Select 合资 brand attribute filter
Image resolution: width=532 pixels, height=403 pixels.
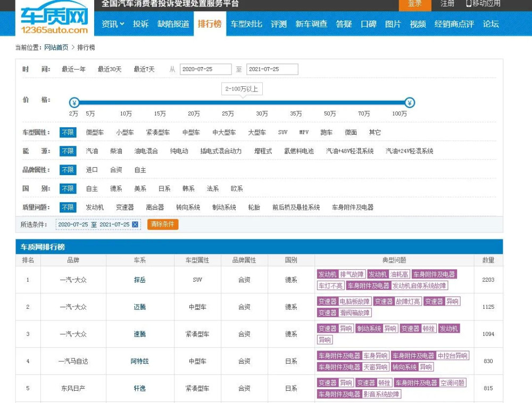pyautogui.click(x=116, y=170)
